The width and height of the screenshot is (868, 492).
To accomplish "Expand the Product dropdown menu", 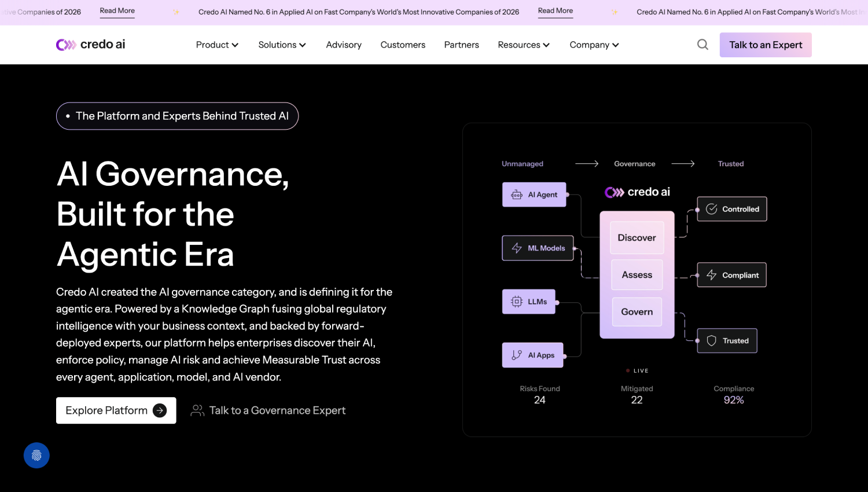I will (x=217, y=45).
